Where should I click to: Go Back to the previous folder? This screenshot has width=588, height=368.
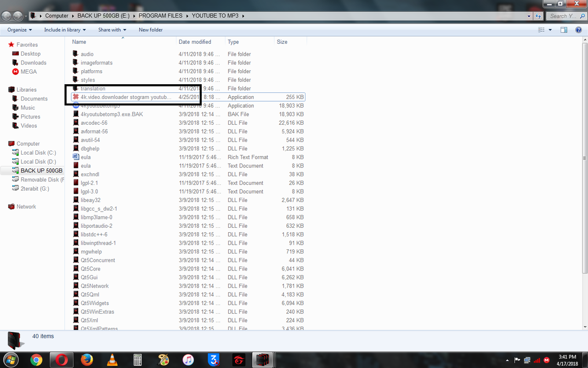click(7, 16)
